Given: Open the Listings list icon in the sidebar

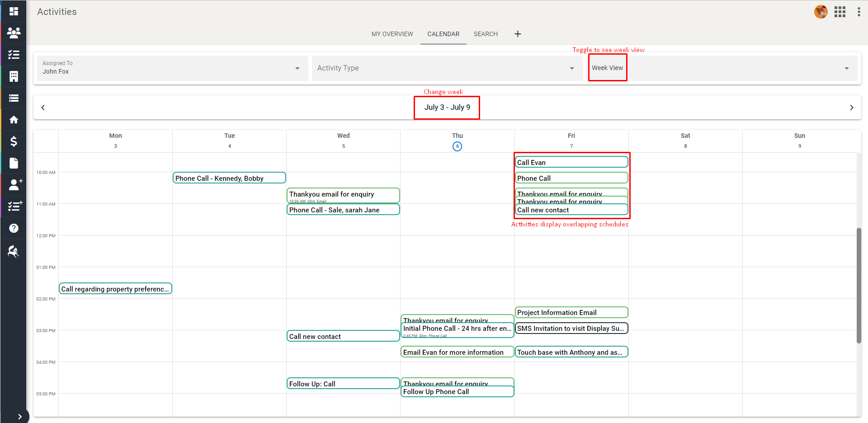Looking at the screenshot, I should pos(14,98).
